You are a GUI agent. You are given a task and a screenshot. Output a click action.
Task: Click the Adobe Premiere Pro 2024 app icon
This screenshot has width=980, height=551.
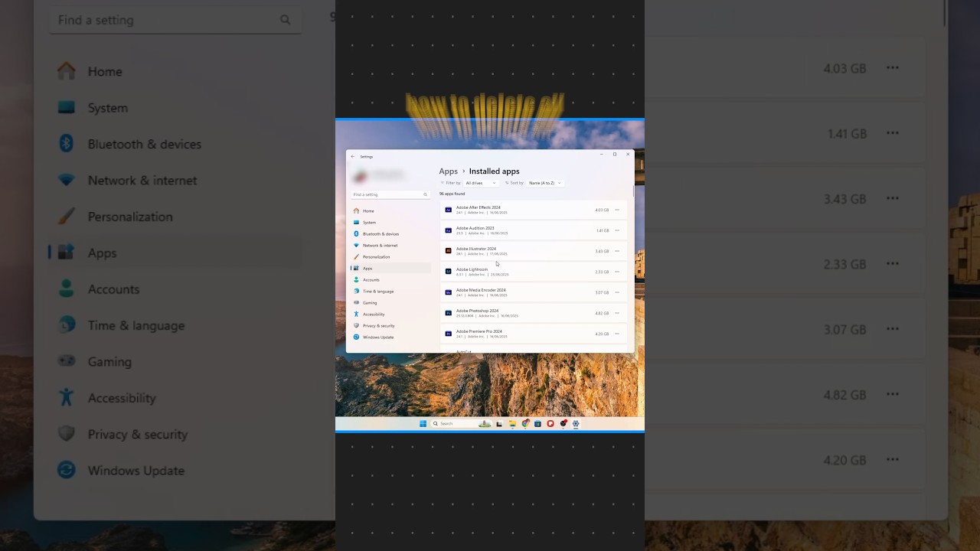449,334
